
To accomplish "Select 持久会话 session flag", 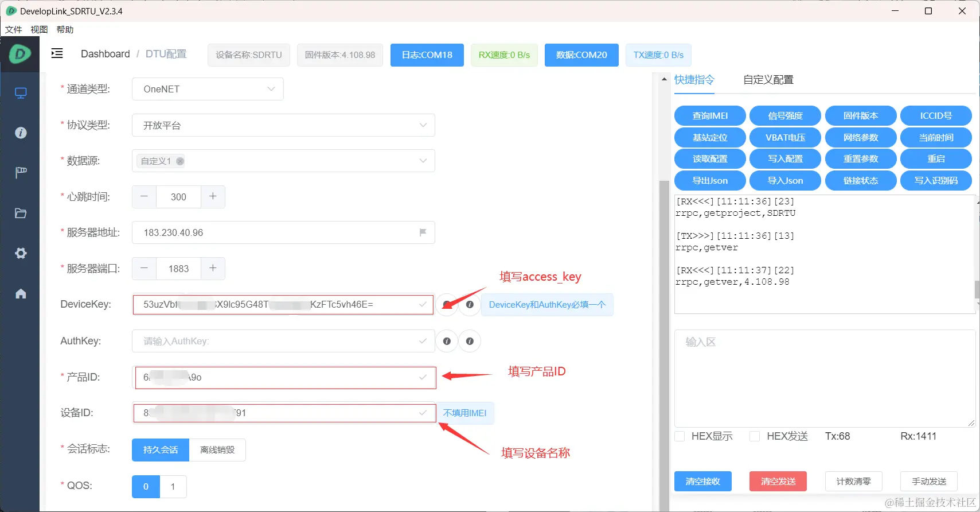I will click(x=161, y=450).
